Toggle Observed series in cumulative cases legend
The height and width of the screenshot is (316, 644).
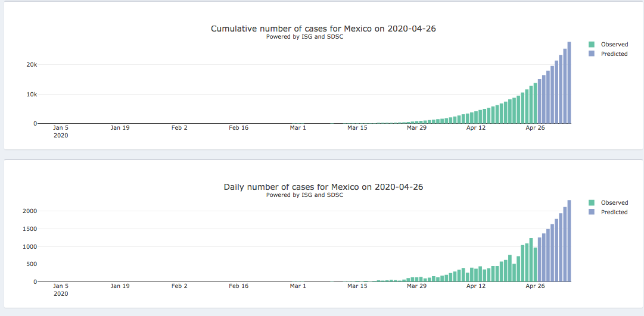(614, 45)
